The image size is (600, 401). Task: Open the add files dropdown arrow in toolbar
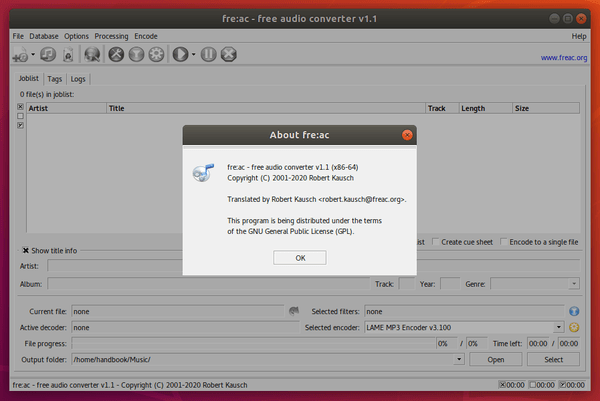click(33, 54)
